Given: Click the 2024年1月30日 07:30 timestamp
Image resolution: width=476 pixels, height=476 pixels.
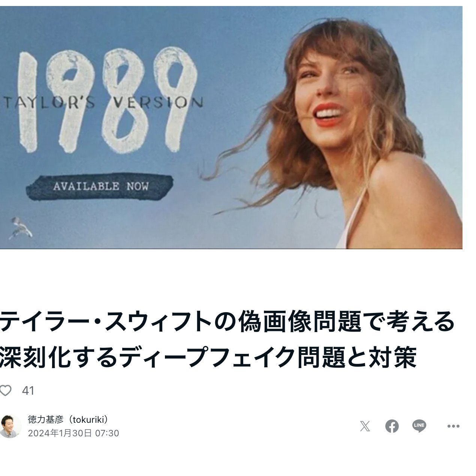Looking at the screenshot, I should tap(73, 433).
